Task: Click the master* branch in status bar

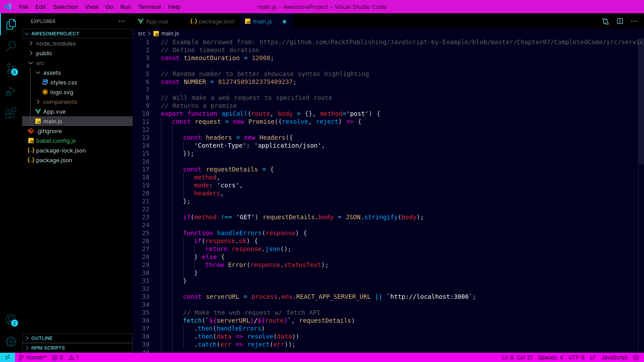Action: coord(33,357)
